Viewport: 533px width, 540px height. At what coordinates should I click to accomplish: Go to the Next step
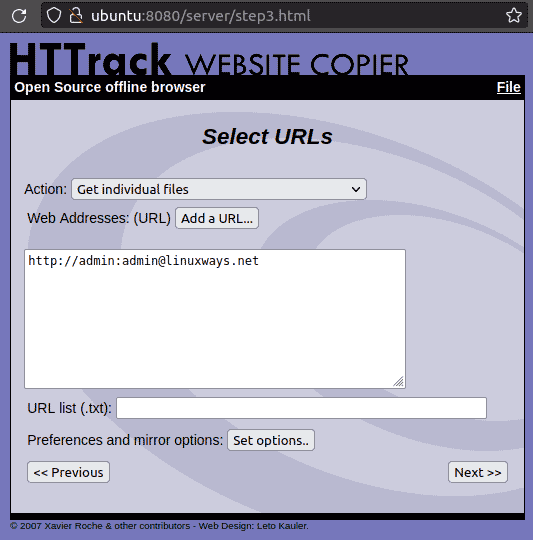478,472
